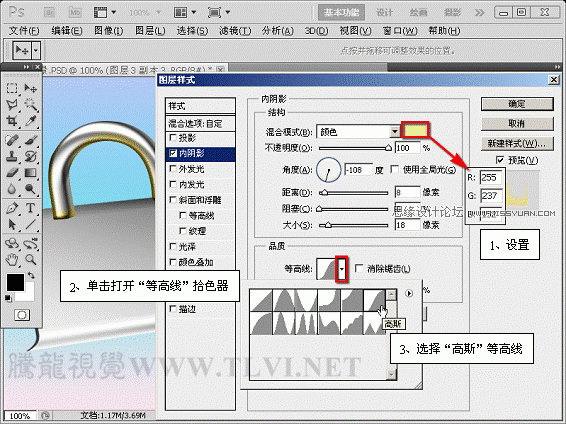This screenshot has width=566, height=424.
Task: Select the Dodge tool
Action: pyautogui.click(x=30, y=189)
